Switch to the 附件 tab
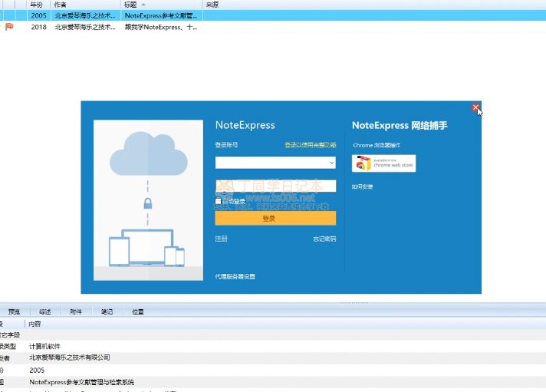The image size is (546, 392). pos(76,311)
